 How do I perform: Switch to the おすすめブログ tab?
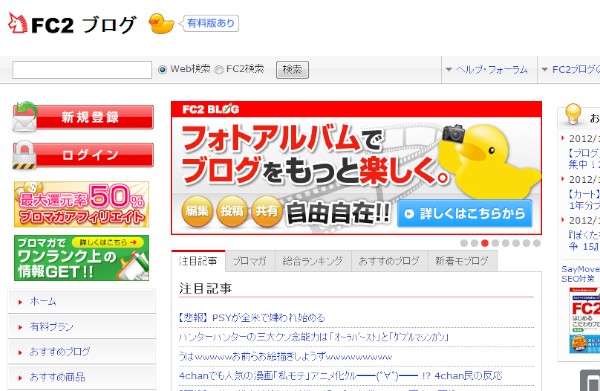(390, 261)
